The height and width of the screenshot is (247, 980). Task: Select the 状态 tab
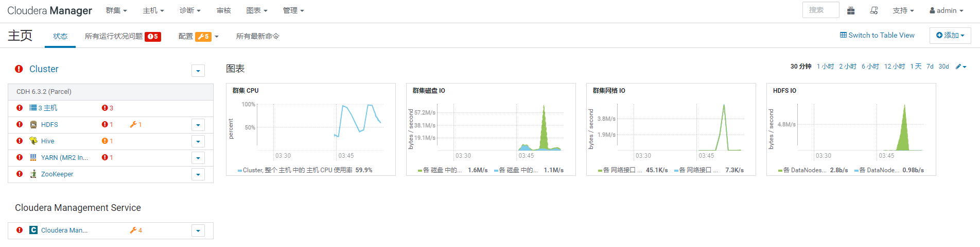(60, 36)
